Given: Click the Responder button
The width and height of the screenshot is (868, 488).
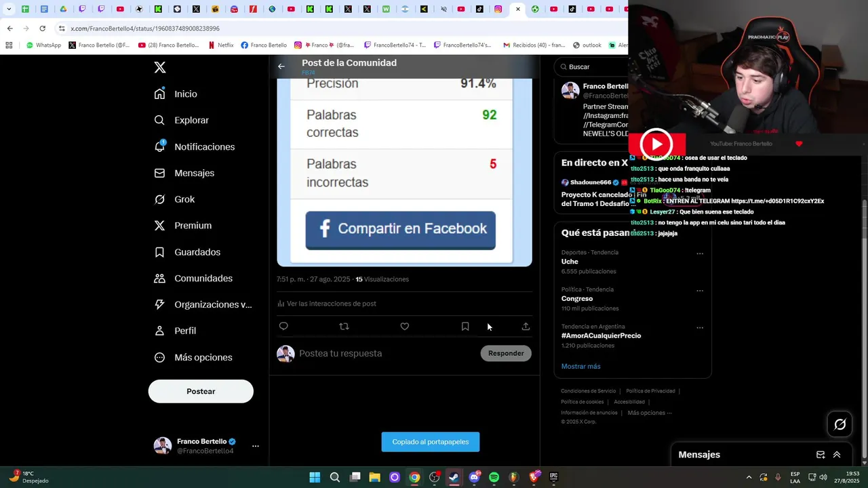Looking at the screenshot, I should pyautogui.click(x=506, y=353).
